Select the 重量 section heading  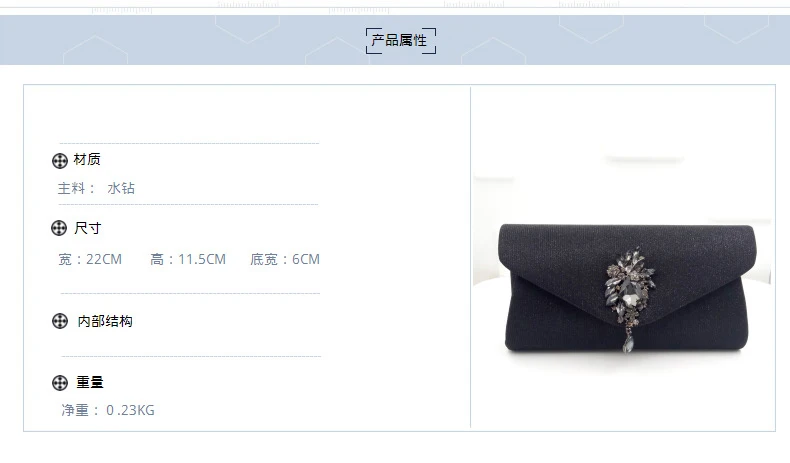click(x=90, y=382)
